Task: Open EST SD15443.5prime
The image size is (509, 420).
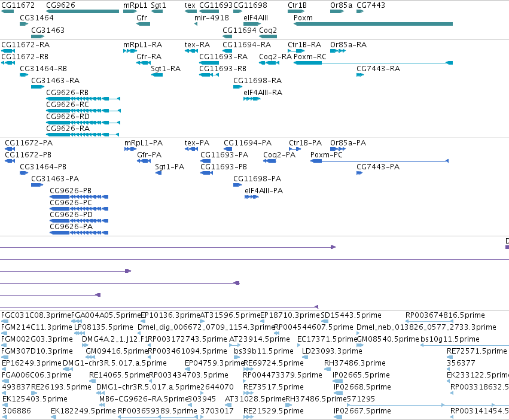Action: (x=351, y=315)
